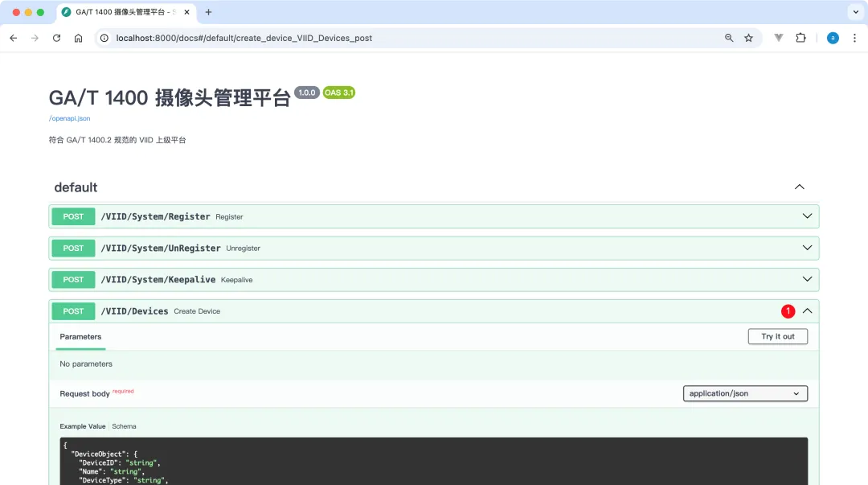The height and width of the screenshot is (485, 868).
Task: Click the OAS 3.1 badge
Action: pyautogui.click(x=339, y=92)
